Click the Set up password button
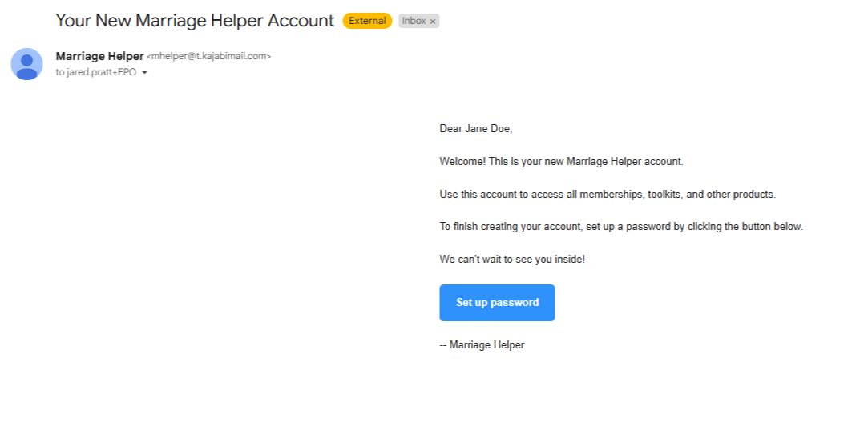Screen dimensions: 868x423 (x=497, y=303)
